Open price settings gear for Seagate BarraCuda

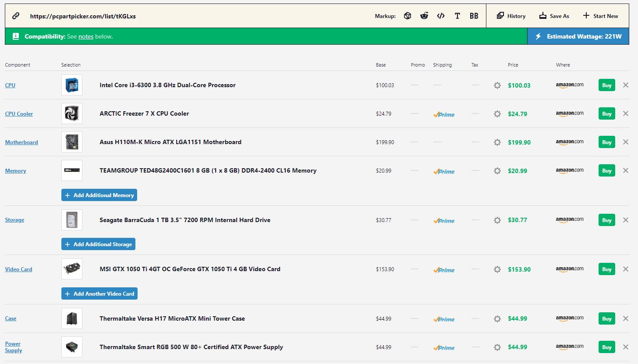click(x=497, y=220)
